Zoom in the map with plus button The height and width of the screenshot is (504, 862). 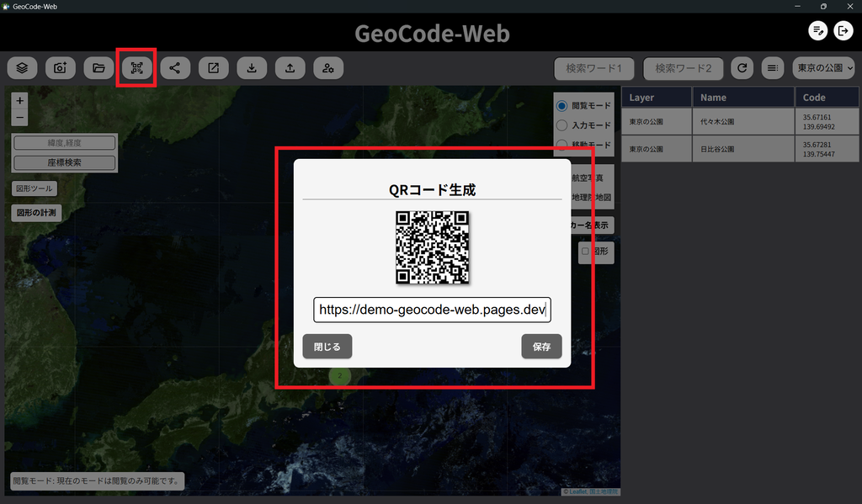click(x=20, y=101)
